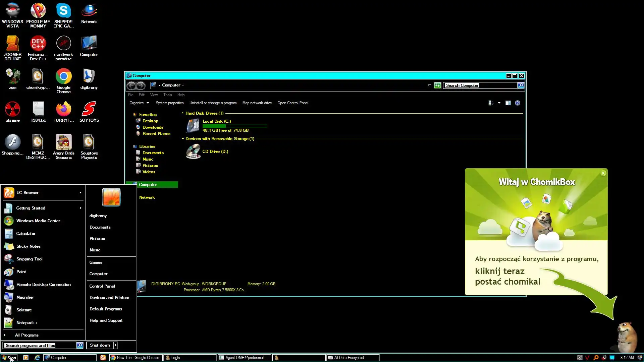Launch Angry Birds Seasons shortcut
Screen dimensions: 644x362
coord(63,142)
